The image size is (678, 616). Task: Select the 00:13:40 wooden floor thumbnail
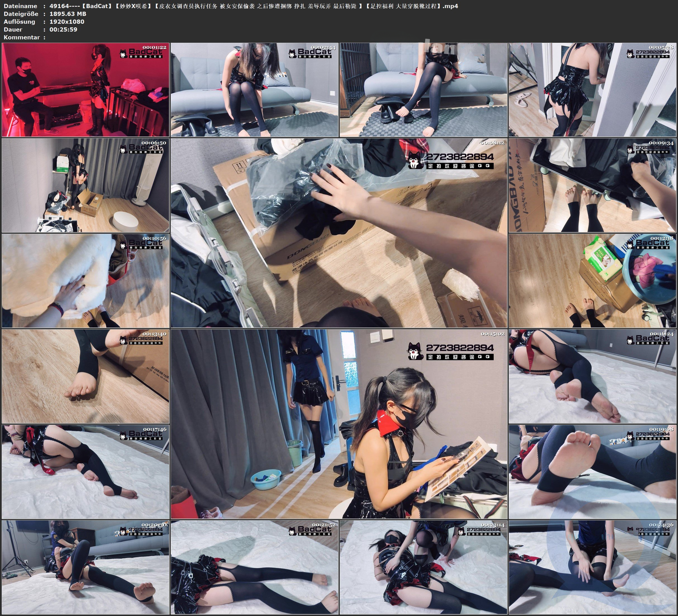click(x=85, y=376)
